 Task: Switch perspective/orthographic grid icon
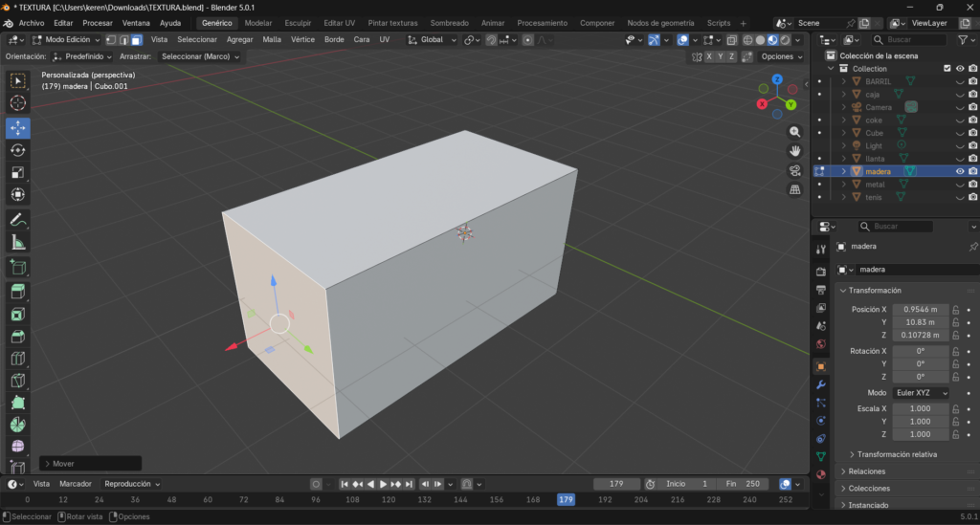(794, 189)
